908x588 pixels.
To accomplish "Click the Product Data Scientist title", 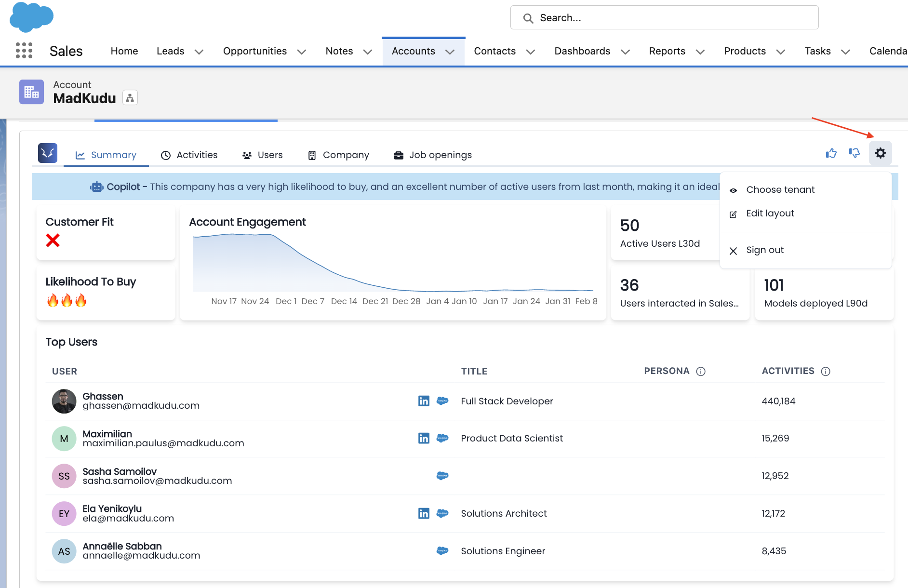I will (x=512, y=438).
